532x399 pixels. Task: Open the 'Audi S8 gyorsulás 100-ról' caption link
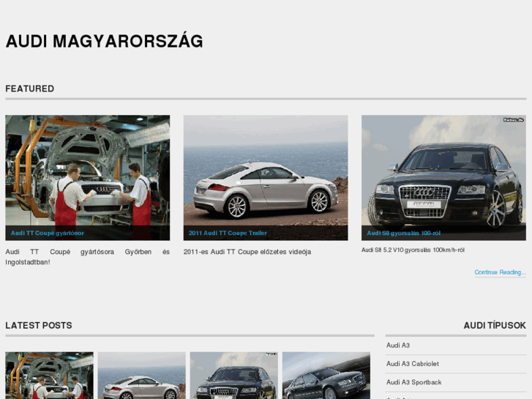pyautogui.click(x=404, y=233)
